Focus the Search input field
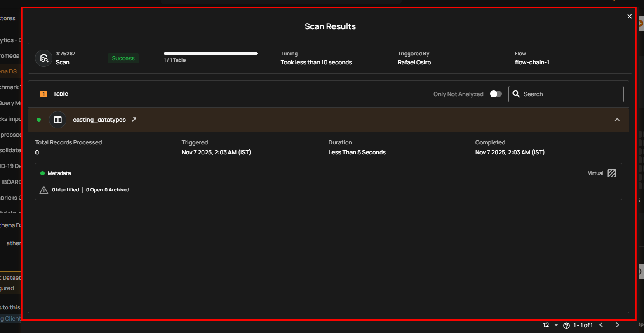644x333 pixels. pyautogui.click(x=571, y=94)
